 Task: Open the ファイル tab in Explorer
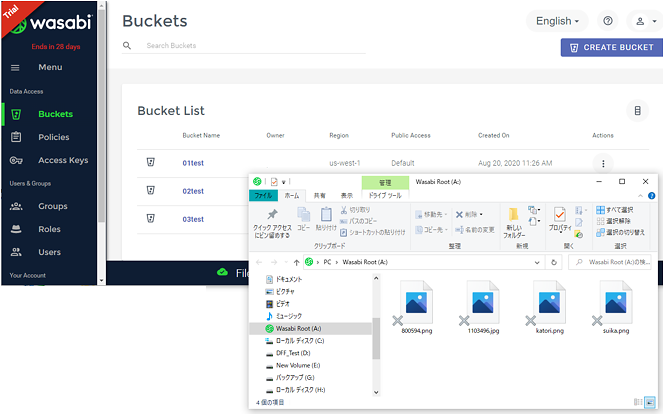(x=263, y=196)
